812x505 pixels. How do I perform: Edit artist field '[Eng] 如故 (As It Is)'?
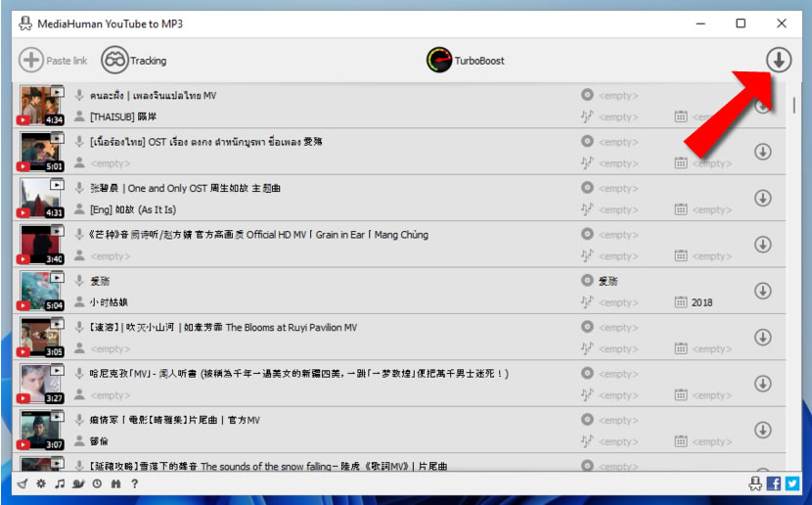(133, 209)
